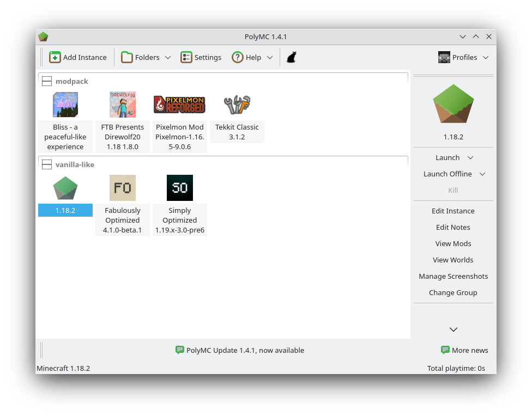Collapse the vanilla-like group
The image size is (532, 416).
[47, 164]
